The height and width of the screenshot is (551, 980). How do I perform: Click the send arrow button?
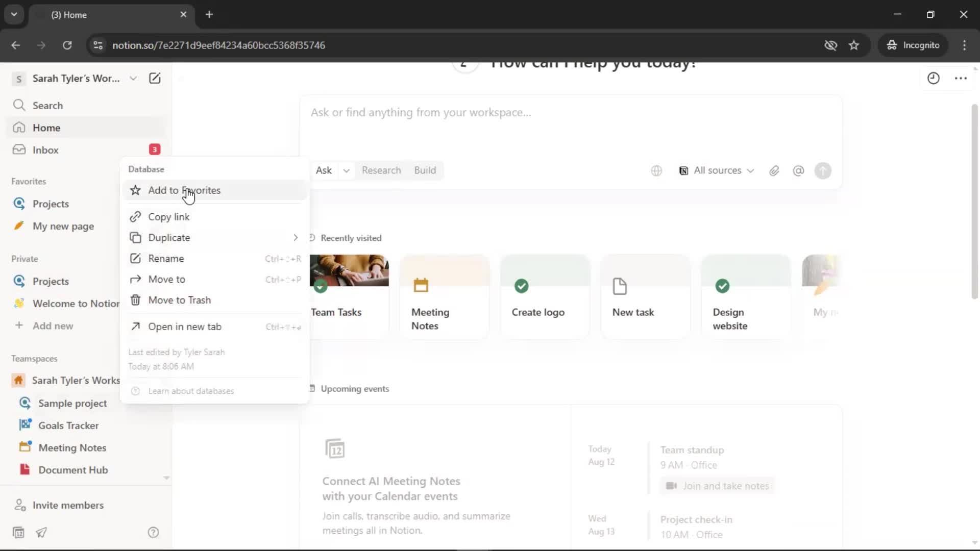[x=823, y=171]
